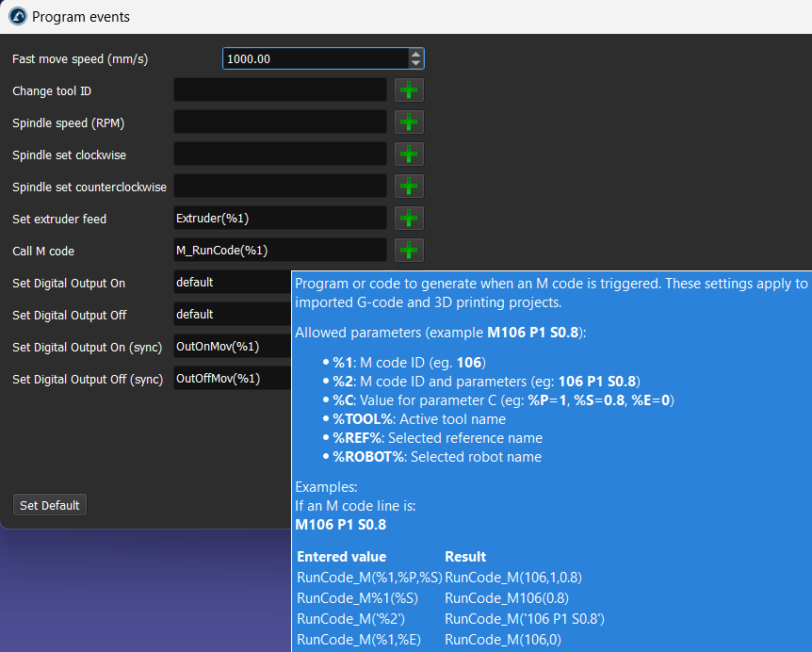Click into the Spindle speed (RPM) field
Image resolution: width=812 pixels, height=652 pixels.
click(280, 122)
